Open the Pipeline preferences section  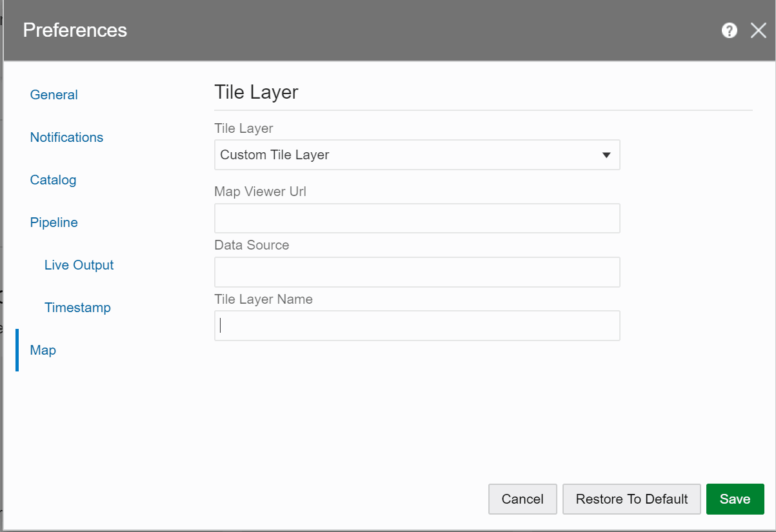(x=54, y=222)
